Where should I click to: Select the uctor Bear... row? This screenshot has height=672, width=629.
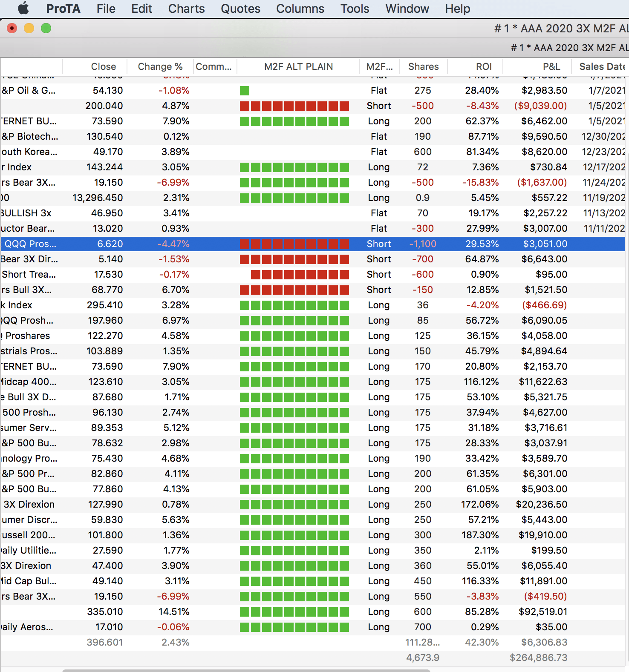click(313, 229)
